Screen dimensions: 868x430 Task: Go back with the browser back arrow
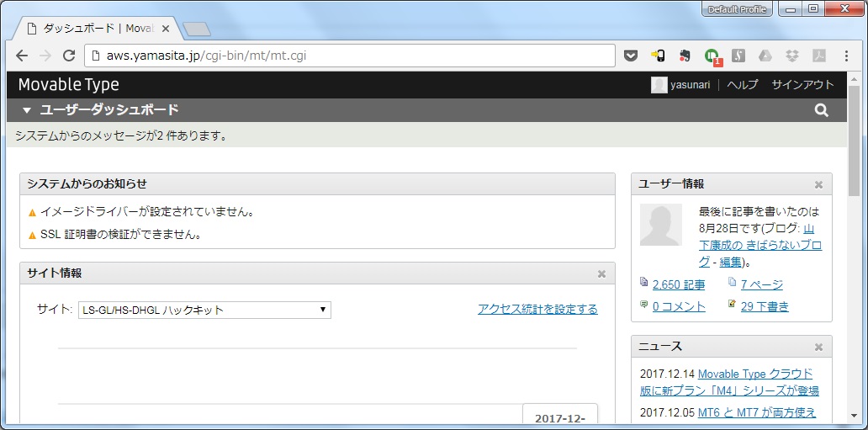click(x=22, y=56)
